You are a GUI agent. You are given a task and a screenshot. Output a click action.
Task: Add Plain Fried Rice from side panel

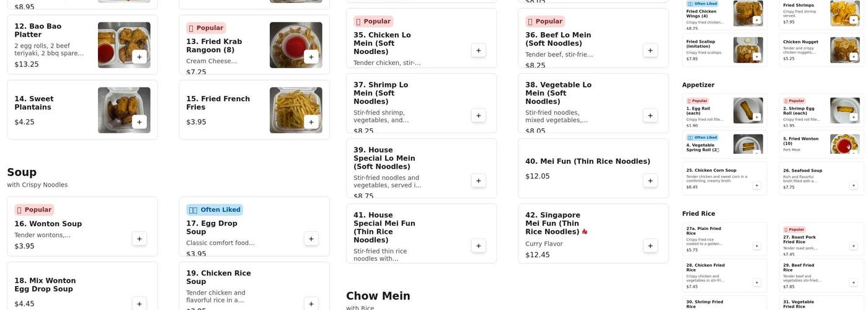(x=756, y=246)
